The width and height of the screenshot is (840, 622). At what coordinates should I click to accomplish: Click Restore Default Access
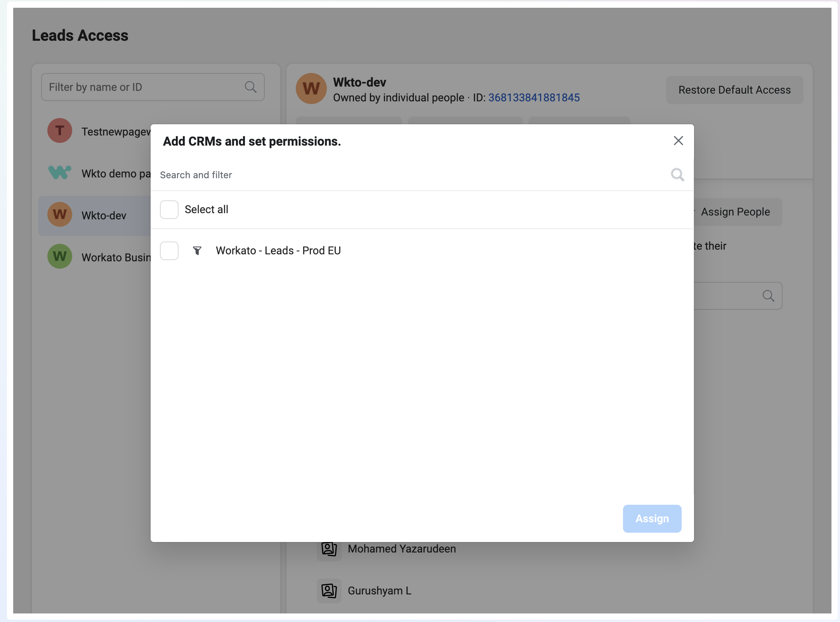pyautogui.click(x=734, y=90)
